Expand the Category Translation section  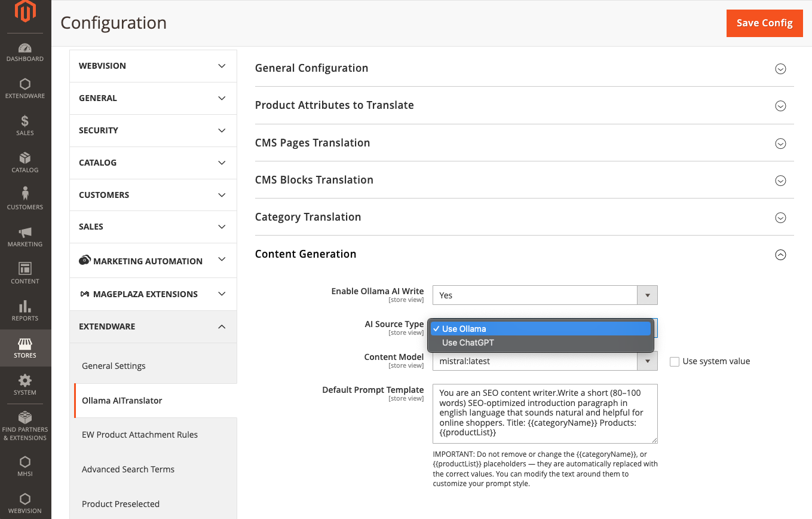pyautogui.click(x=780, y=218)
